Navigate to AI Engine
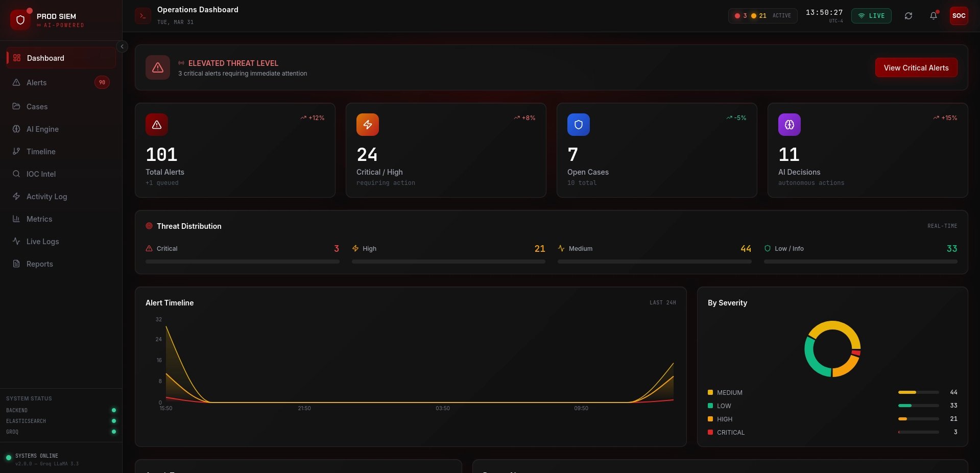Screen dimensions: 980x473 (x=61, y=129)
